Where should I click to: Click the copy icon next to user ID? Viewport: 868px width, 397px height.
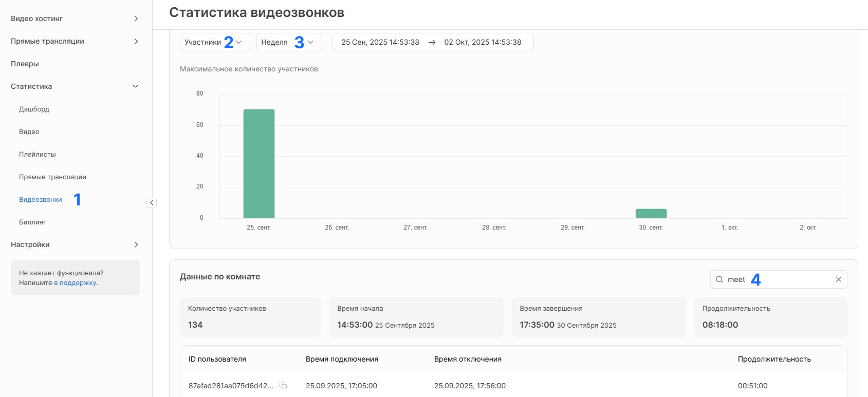point(283,386)
